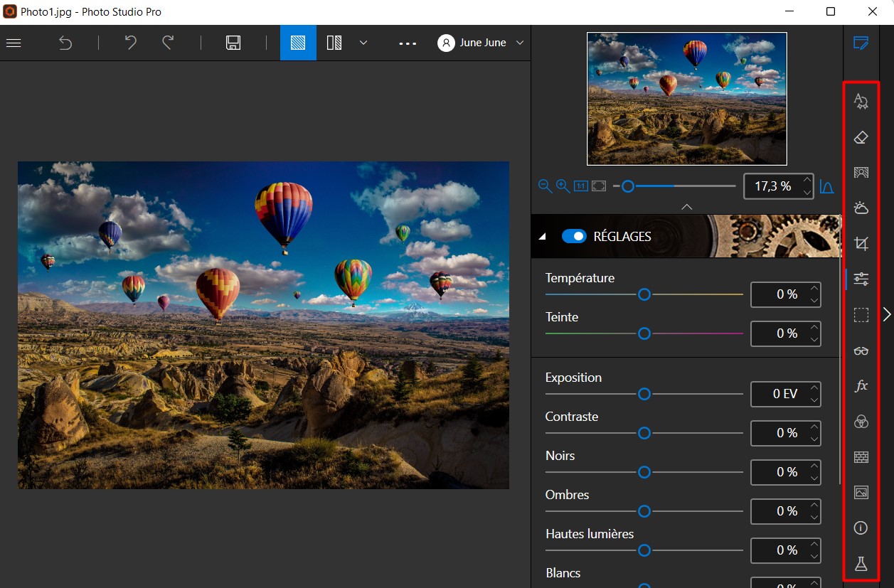Image resolution: width=894 pixels, height=588 pixels.
Task: Click the note-with-pencil icon above the tool strip
Action: point(861,43)
